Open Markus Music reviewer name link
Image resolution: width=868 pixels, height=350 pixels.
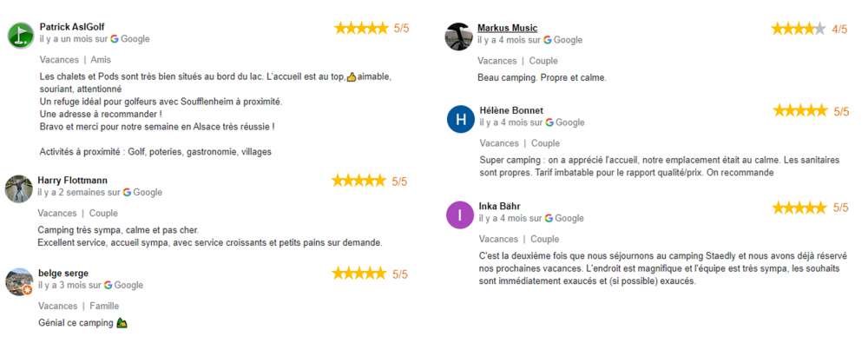coord(507,28)
